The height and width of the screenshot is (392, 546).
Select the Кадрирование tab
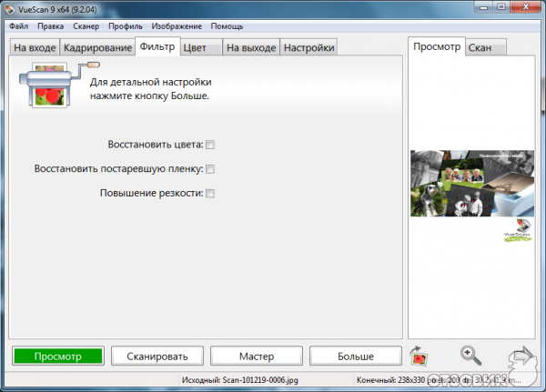coord(97,47)
